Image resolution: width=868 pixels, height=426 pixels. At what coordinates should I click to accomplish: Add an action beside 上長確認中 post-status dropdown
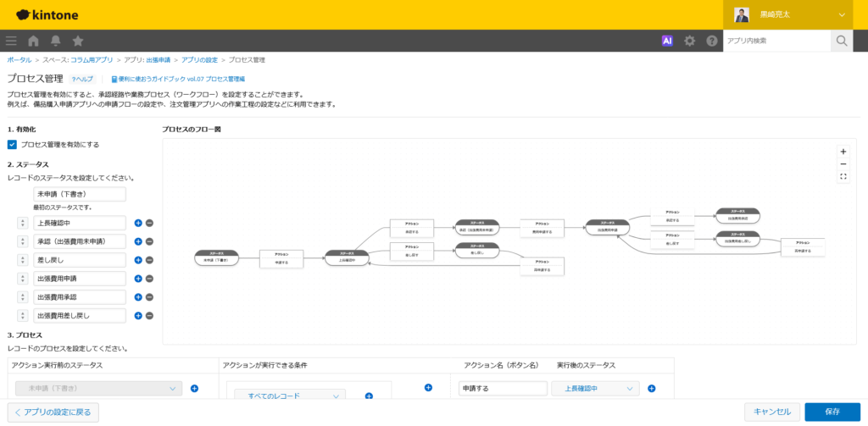pyautogui.click(x=652, y=389)
